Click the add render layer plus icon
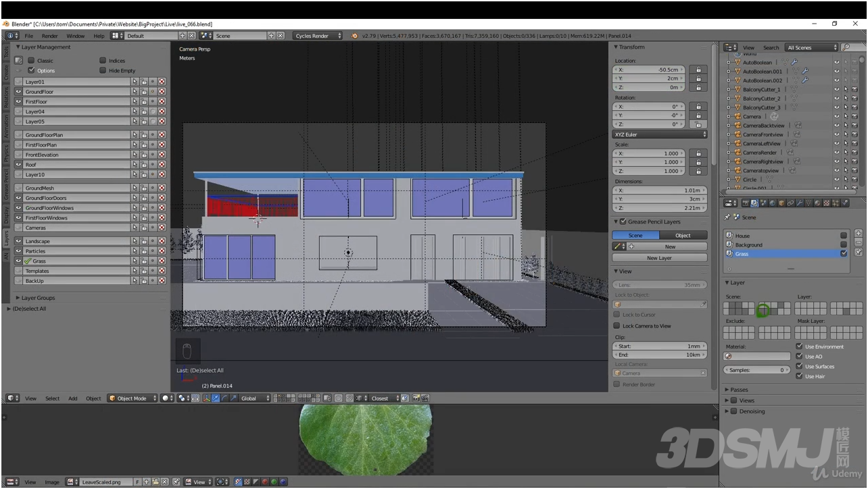Screen dimensions: 868x489 (x=859, y=233)
